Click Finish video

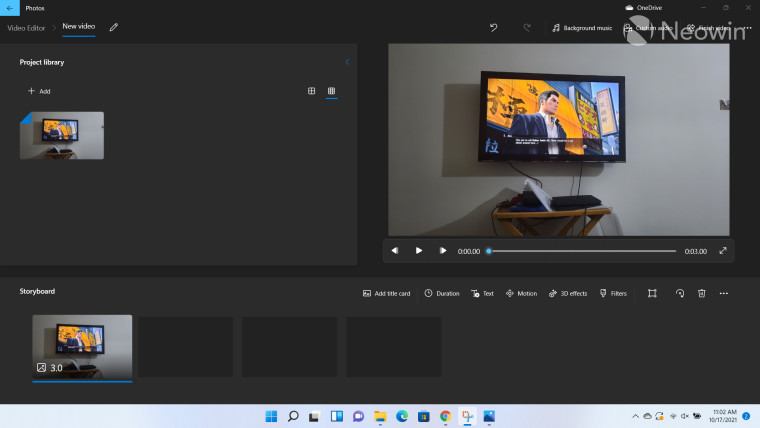[x=708, y=28]
